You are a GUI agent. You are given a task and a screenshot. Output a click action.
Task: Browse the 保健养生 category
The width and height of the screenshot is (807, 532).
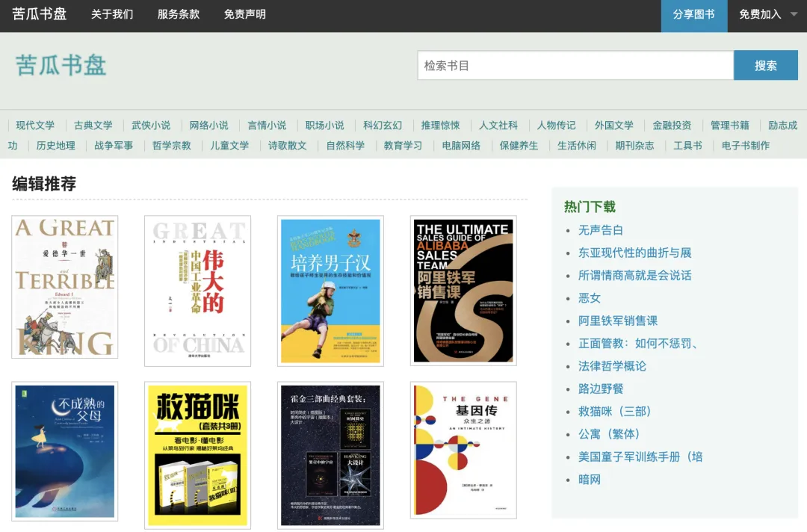pyautogui.click(x=519, y=146)
